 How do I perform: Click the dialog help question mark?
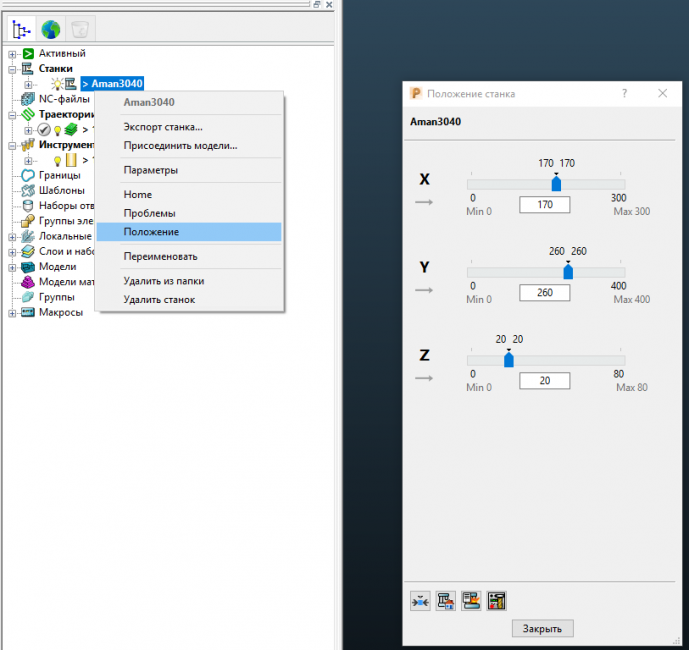(x=624, y=93)
